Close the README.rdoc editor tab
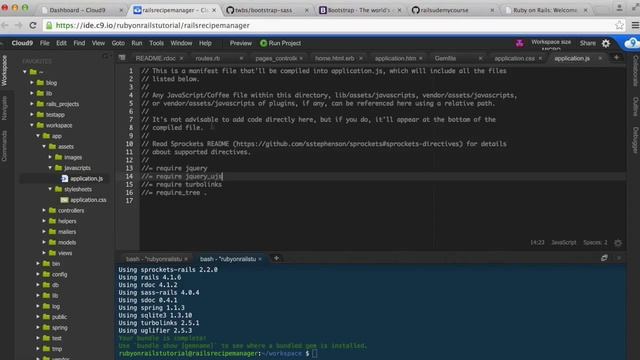 pos(181,58)
